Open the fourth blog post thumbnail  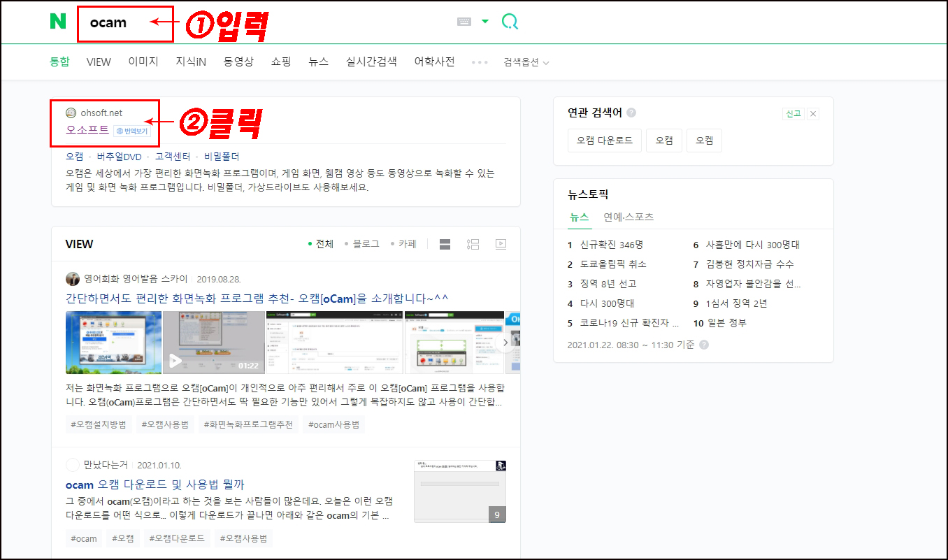pyautogui.click(x=454, y=343)
